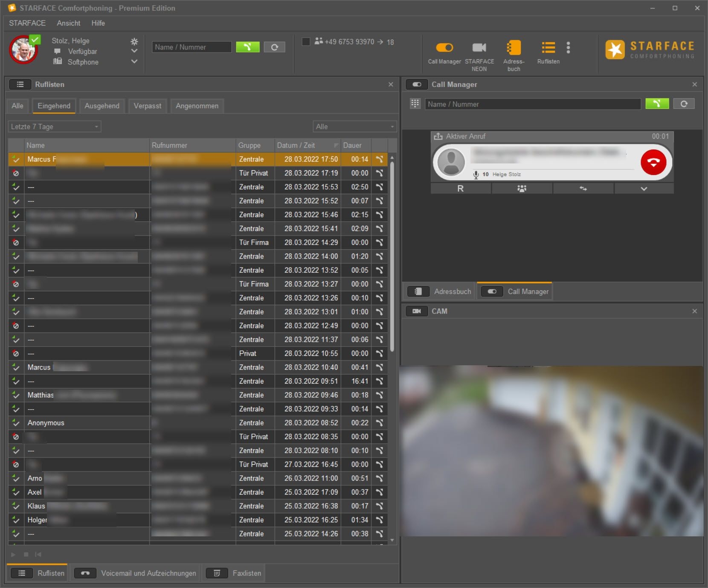Toggle the Call Manager panel header switch
Screen dimensions: 708x588
click(416, 84)
